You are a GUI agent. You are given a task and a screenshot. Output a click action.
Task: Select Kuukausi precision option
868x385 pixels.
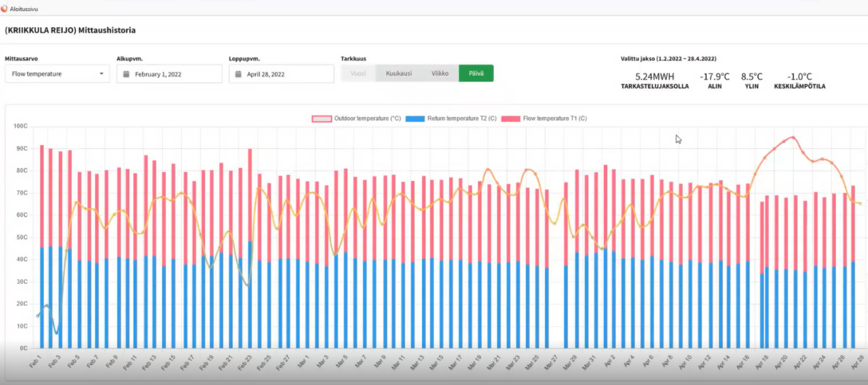click(x=398, y=73)
